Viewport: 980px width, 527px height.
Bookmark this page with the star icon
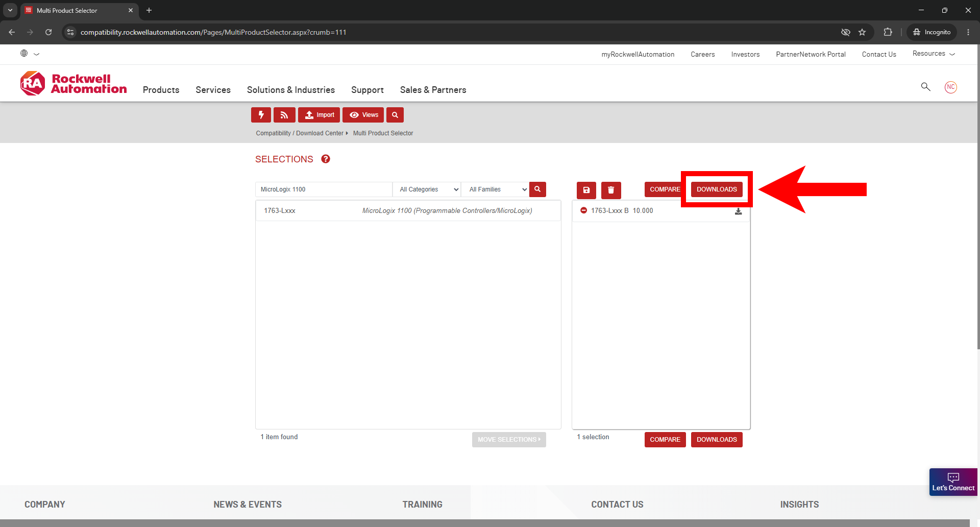pyautogui.click(x=862, y=32)
